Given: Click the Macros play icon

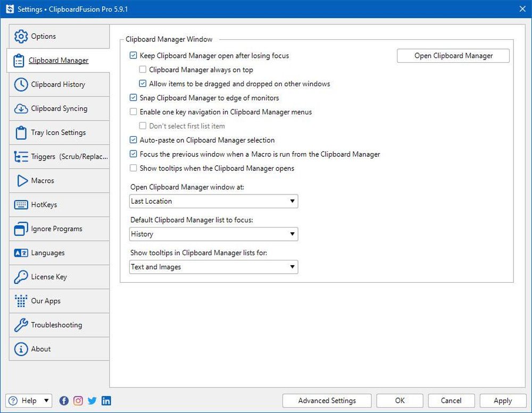Looking at the screenshot, I should coord(22,181).
